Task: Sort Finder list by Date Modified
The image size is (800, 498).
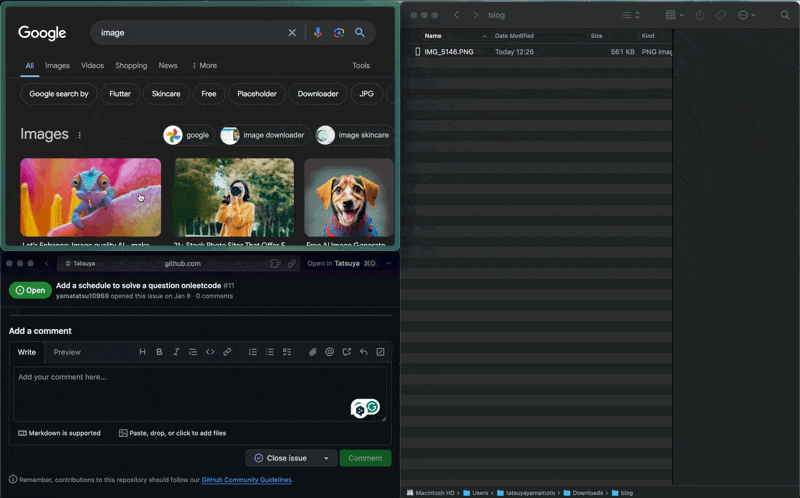Action: [x=514, y=36]
